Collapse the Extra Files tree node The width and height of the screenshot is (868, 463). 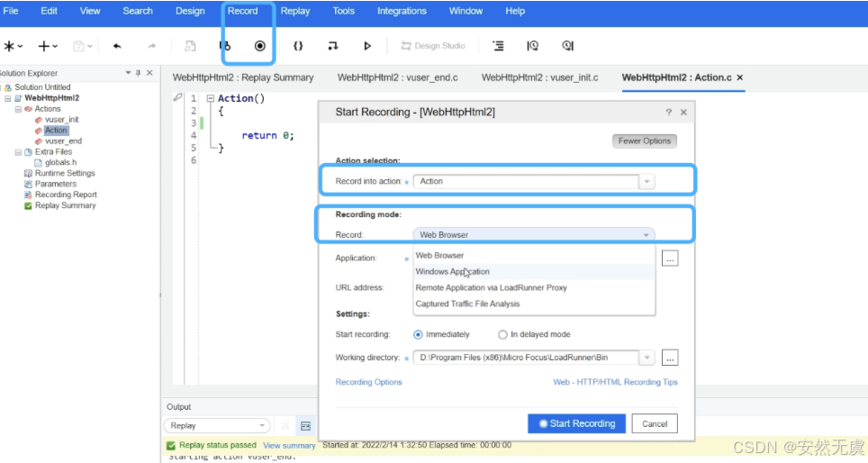click(18, 151)
